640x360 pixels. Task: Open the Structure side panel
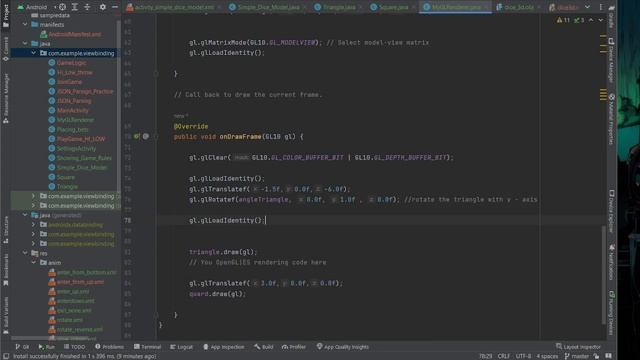(x=6, y=231)
